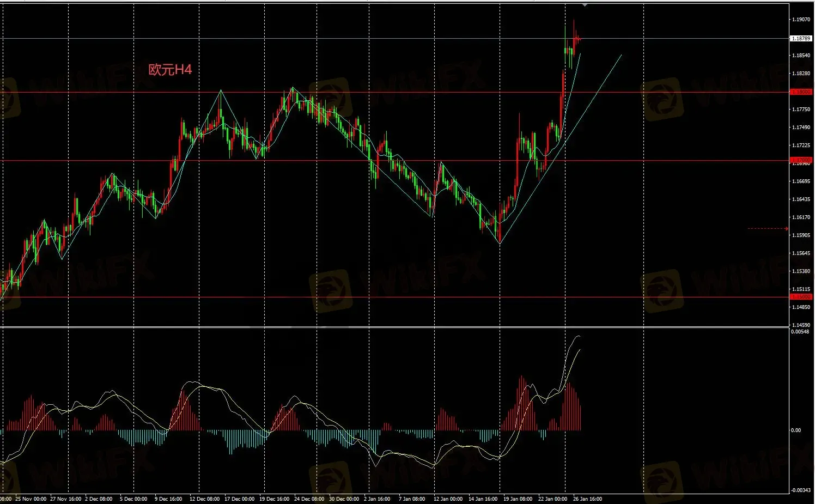
Task: Click the 7 Jan 08:00 time label
Action: click(x=412, y=499)
